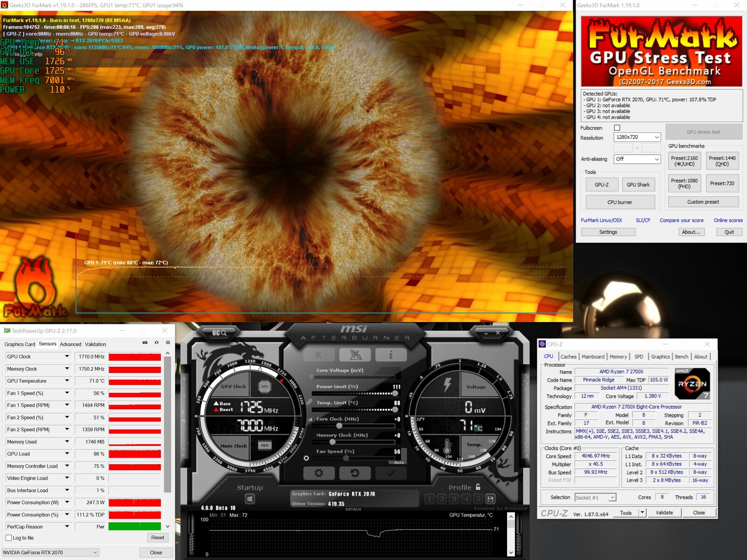
Task: Switch to GPU-Z Validation tab
Action: pyautogui.click(x=95, y=344)
